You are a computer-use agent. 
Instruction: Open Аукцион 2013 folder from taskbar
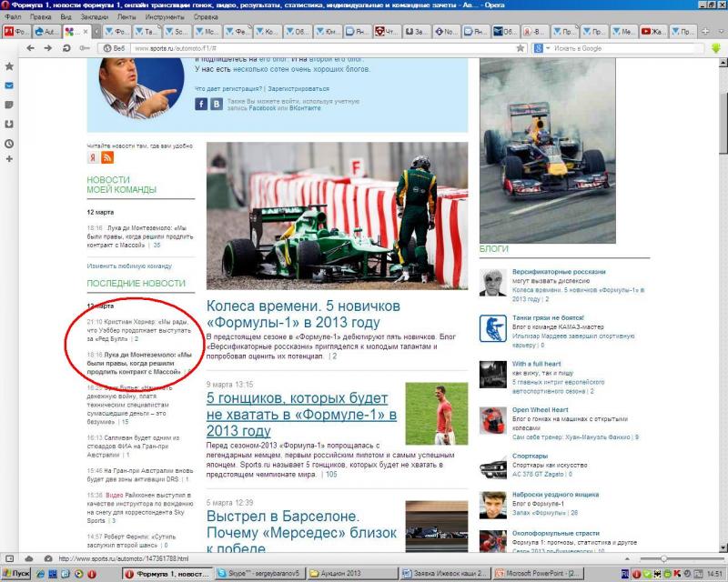point(352,574)
